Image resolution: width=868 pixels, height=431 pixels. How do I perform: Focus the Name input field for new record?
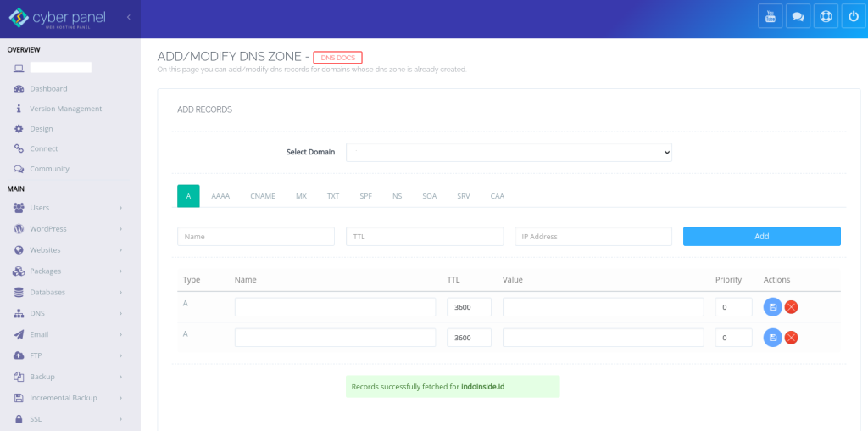[255, 237]
